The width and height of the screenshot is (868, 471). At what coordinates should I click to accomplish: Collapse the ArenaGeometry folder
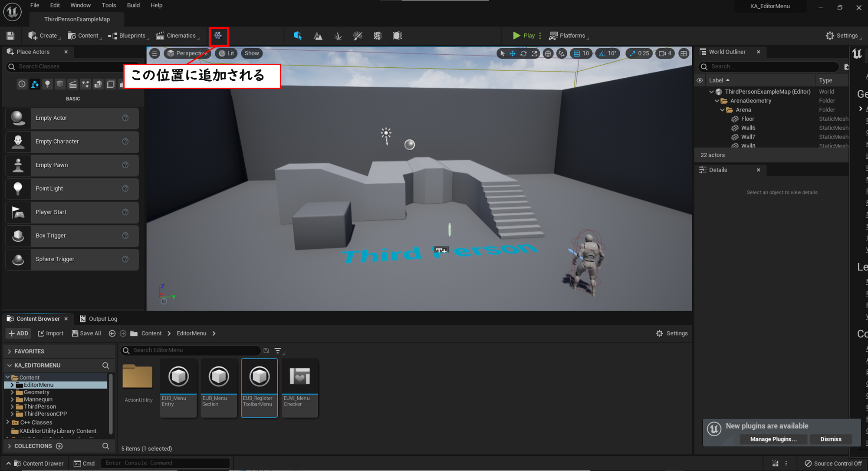tap(717, 101)
